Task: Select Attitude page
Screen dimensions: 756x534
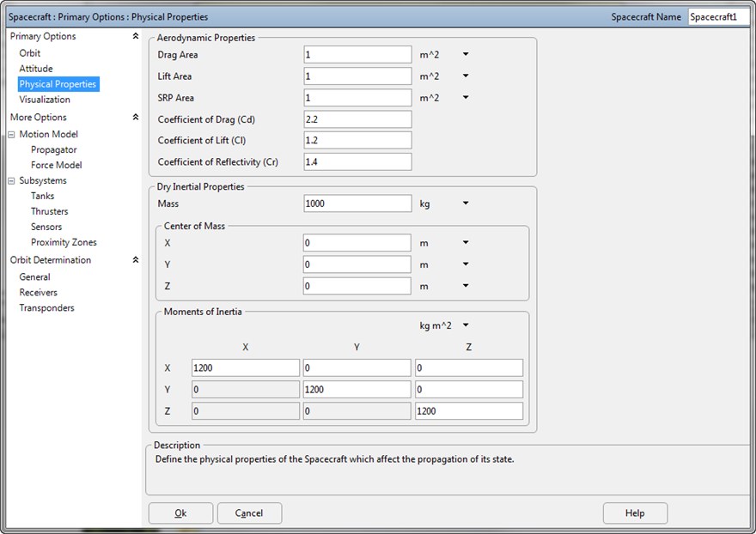Action: click(x=36, y=69)
